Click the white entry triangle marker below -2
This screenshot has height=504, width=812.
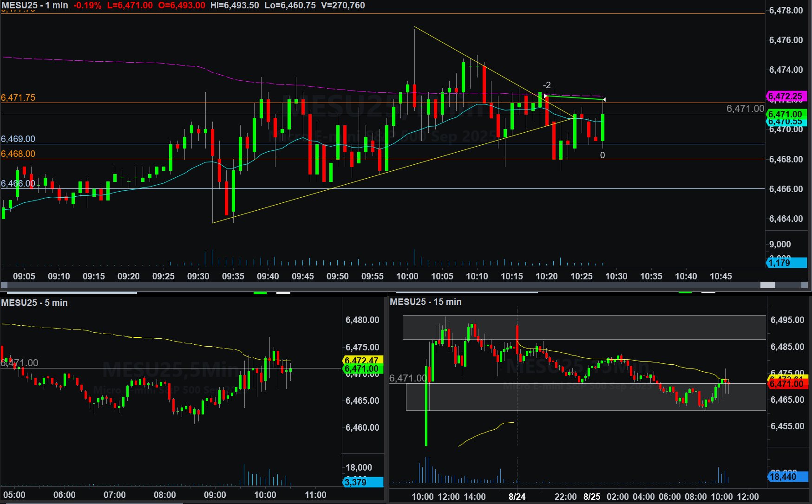(545, 96)
